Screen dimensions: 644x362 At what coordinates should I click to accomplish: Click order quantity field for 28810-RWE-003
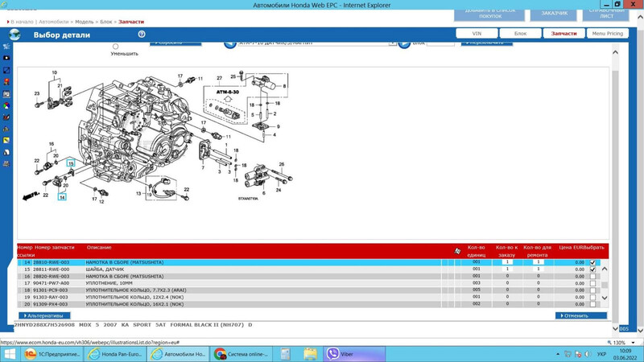click(x=507, y=262)
